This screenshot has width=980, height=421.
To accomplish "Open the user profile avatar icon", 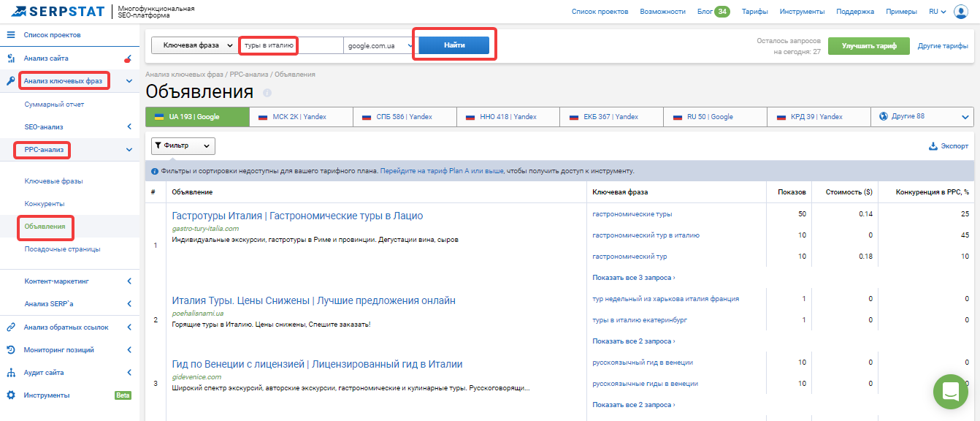I will click(960, 12).
